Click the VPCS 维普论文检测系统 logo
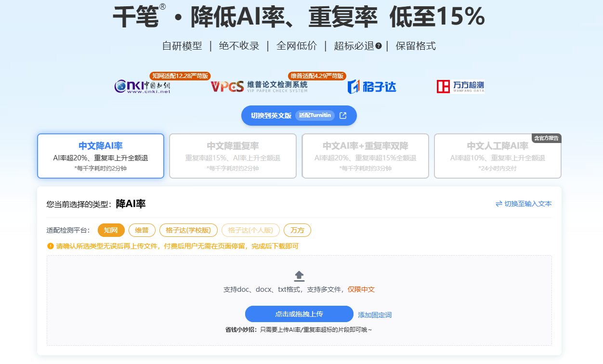Screen dimensions: 603x364 point(259,87)
